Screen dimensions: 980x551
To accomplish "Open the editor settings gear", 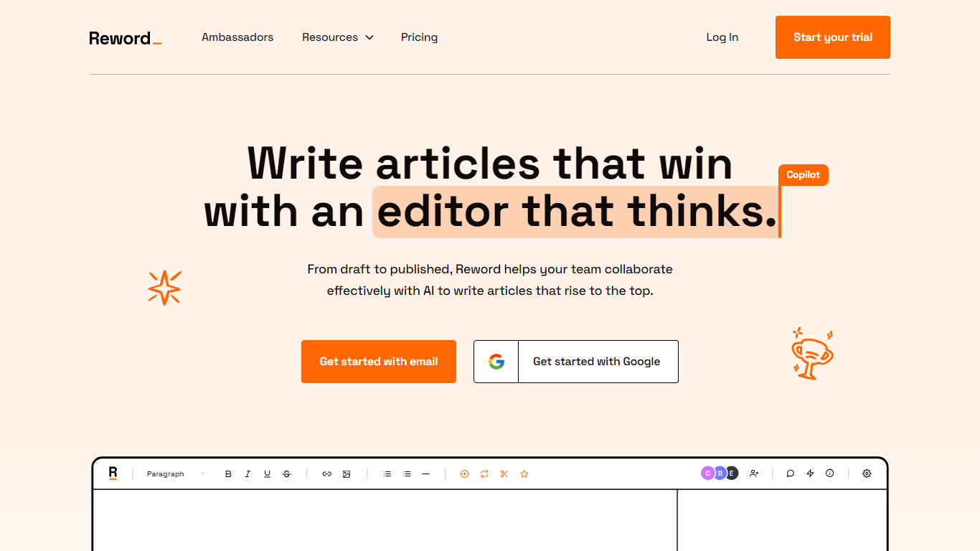I will pyautogui.click(x=867, y=474).
